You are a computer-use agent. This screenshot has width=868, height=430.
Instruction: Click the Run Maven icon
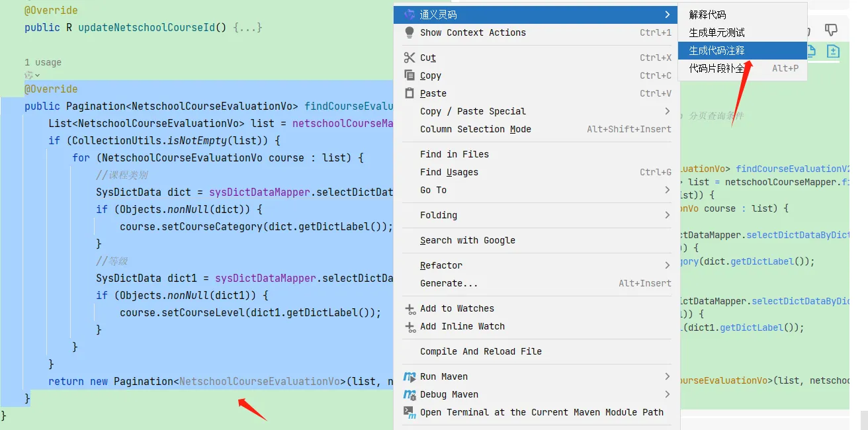410,376
